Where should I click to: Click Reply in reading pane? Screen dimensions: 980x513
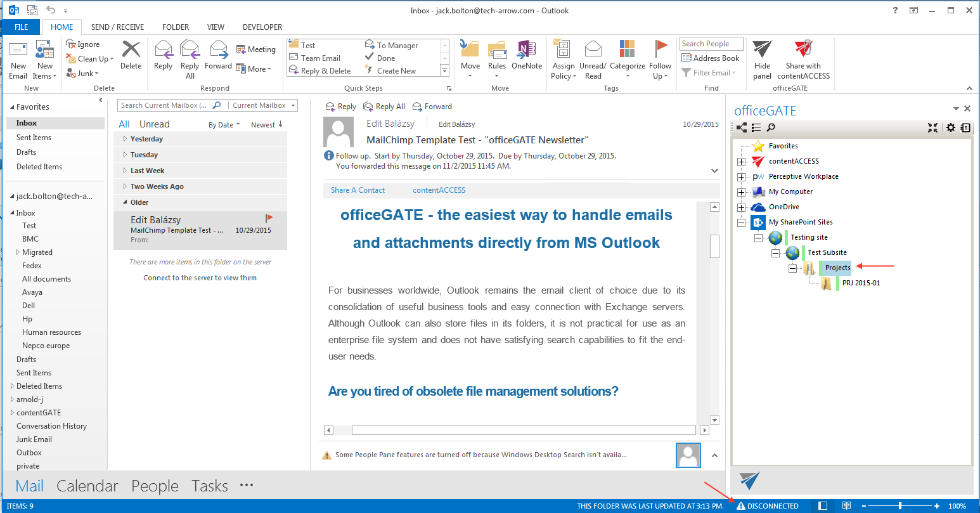point(340,107)
